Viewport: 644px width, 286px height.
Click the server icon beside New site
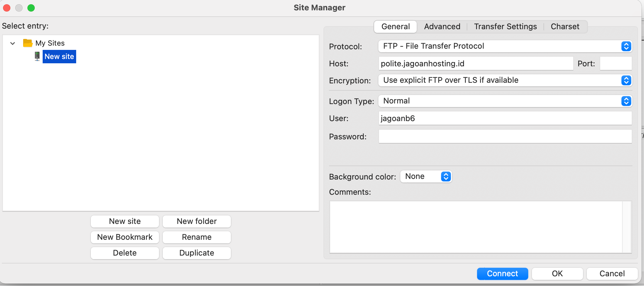tap(37, 56)
